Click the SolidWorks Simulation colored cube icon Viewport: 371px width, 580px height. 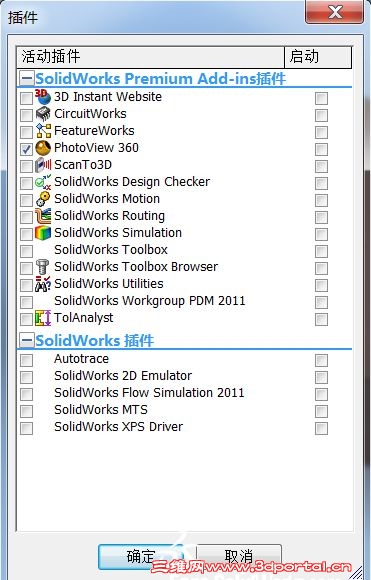point(43,233)
